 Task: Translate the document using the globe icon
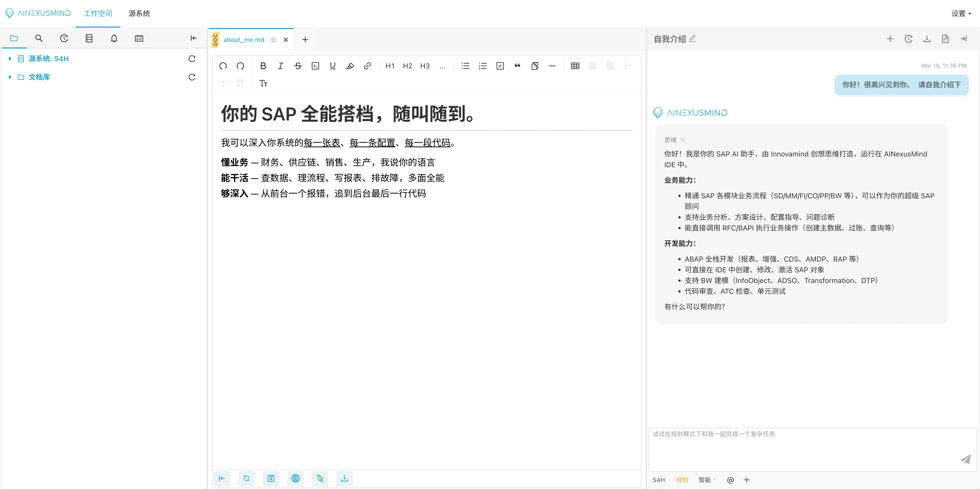(296, 479)
